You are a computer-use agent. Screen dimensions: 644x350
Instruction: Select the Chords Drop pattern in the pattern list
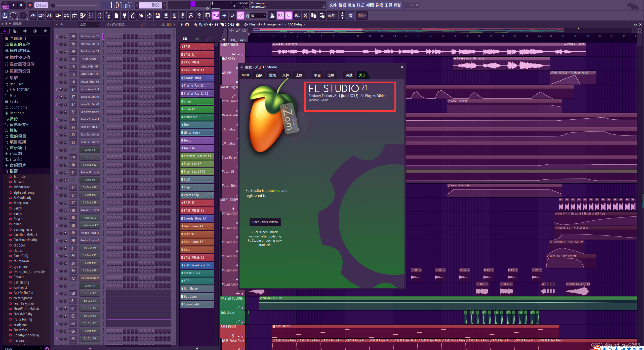pyautogui.click(x=197, y=78)
